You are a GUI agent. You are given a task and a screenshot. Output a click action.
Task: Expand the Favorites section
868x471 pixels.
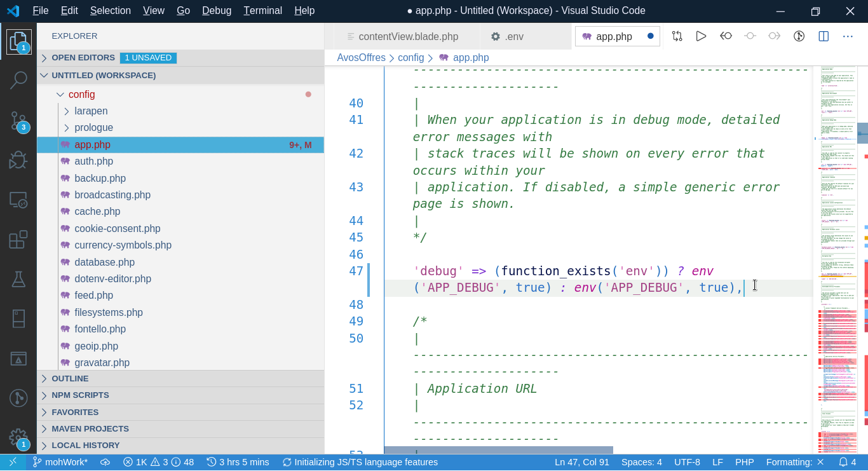(180, 412)
